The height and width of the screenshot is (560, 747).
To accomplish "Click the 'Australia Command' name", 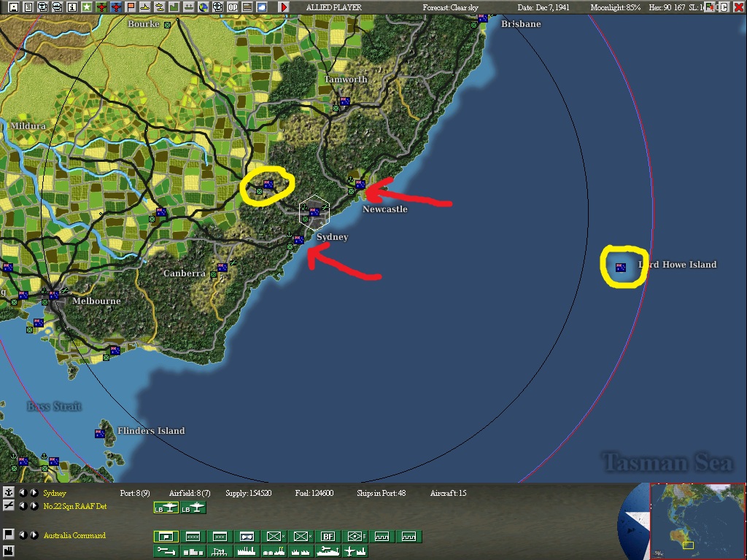I will click(x=74, y=535).
